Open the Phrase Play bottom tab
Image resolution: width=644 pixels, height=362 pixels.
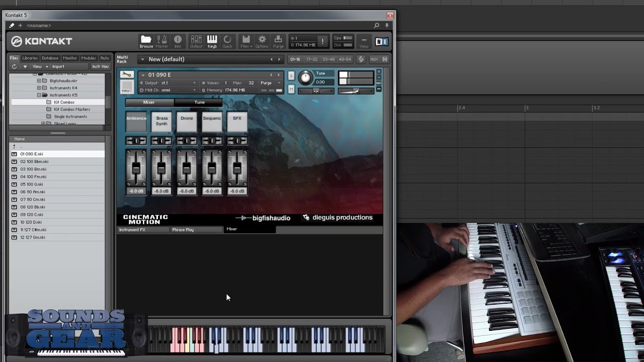coord(197,230)
